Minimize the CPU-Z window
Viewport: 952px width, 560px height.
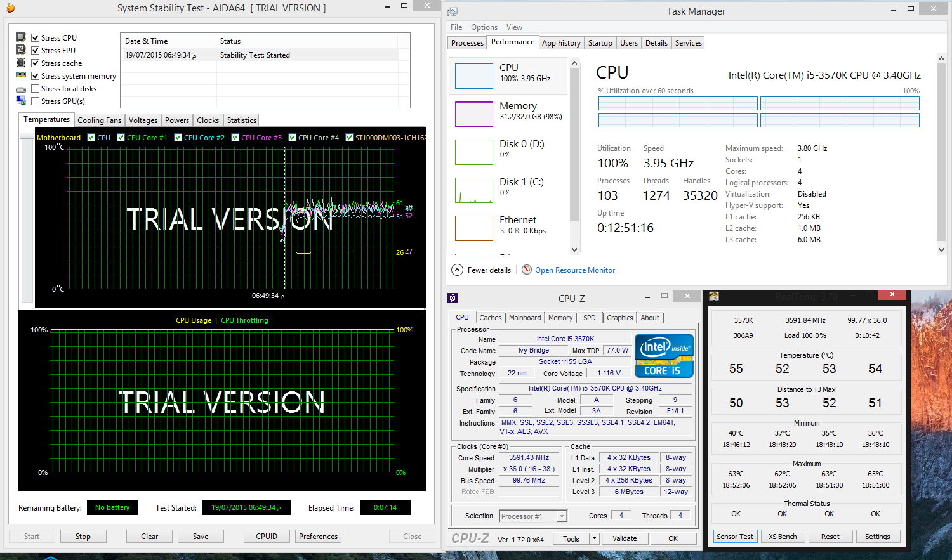[x=647, y=297]
